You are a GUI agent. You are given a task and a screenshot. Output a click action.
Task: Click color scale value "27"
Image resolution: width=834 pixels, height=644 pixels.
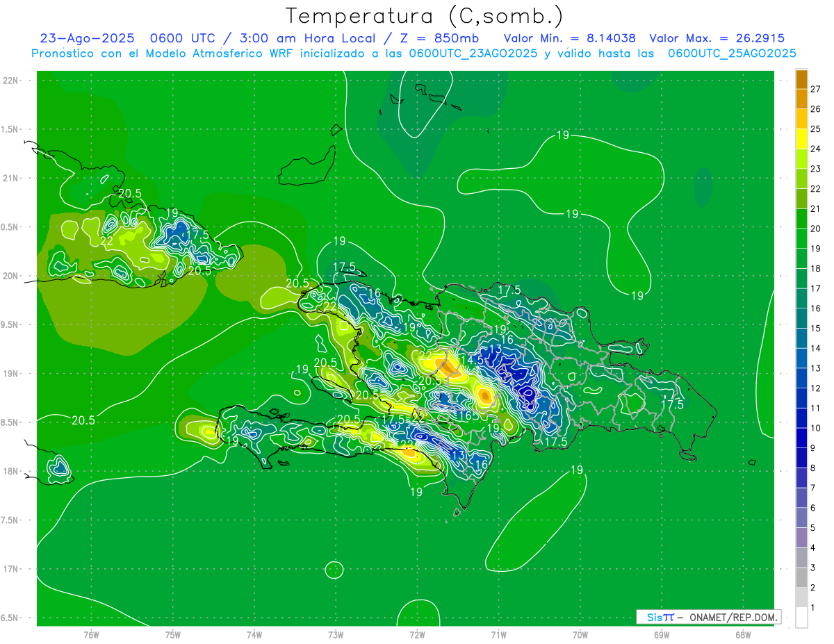coord(816,88)
